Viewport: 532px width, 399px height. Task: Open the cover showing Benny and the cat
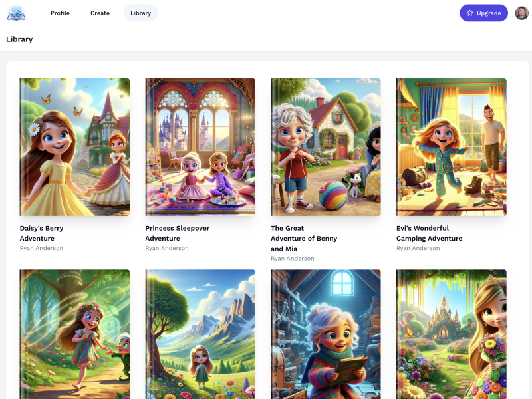point(325,147)
